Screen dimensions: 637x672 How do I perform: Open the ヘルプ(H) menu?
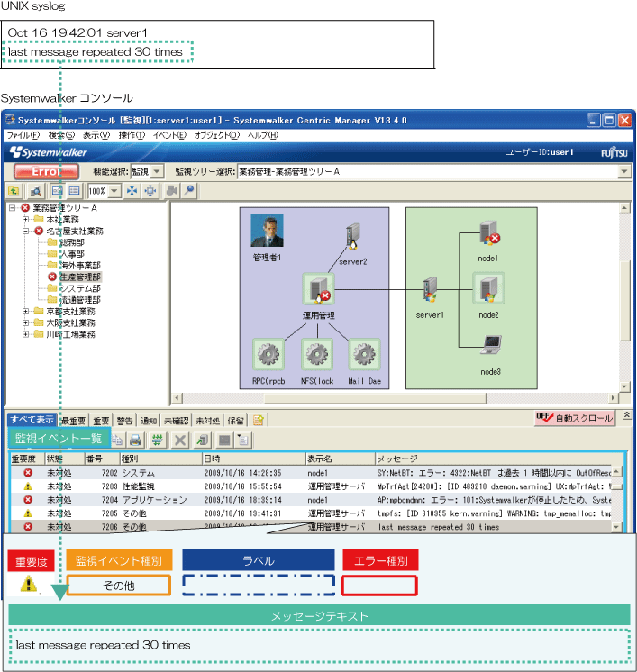[263, 135]
